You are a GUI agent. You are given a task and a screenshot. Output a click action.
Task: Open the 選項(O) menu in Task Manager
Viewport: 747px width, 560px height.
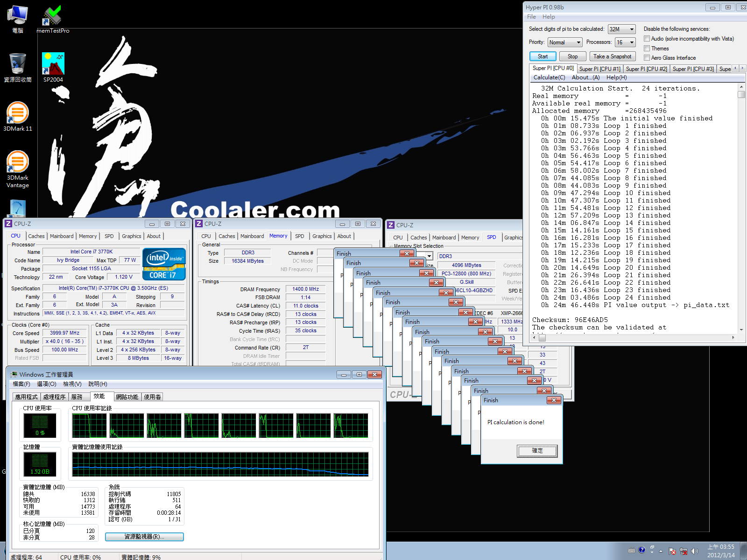47,384
